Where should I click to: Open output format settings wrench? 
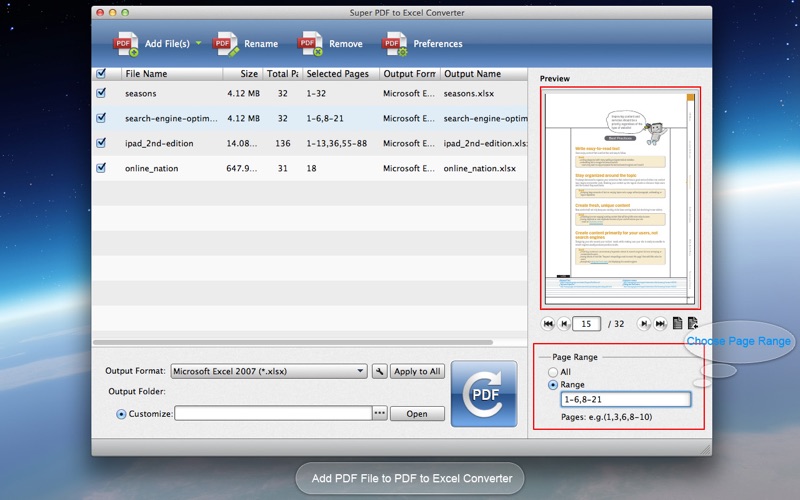pyautogui.click(x=379, y=371)
